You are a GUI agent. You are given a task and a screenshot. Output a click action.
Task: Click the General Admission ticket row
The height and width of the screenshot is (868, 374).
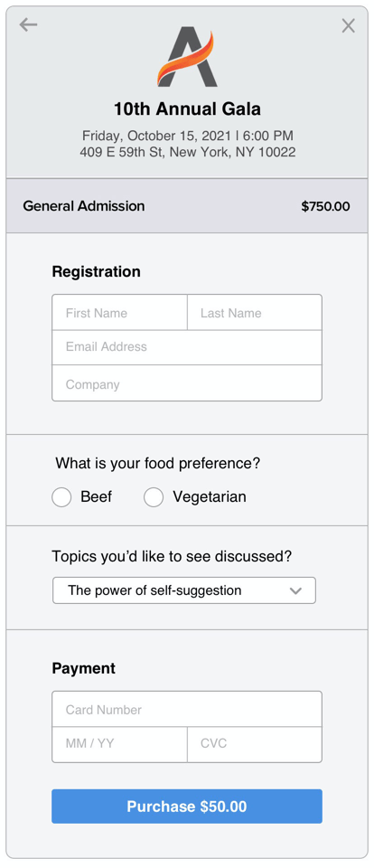point(187,206)
